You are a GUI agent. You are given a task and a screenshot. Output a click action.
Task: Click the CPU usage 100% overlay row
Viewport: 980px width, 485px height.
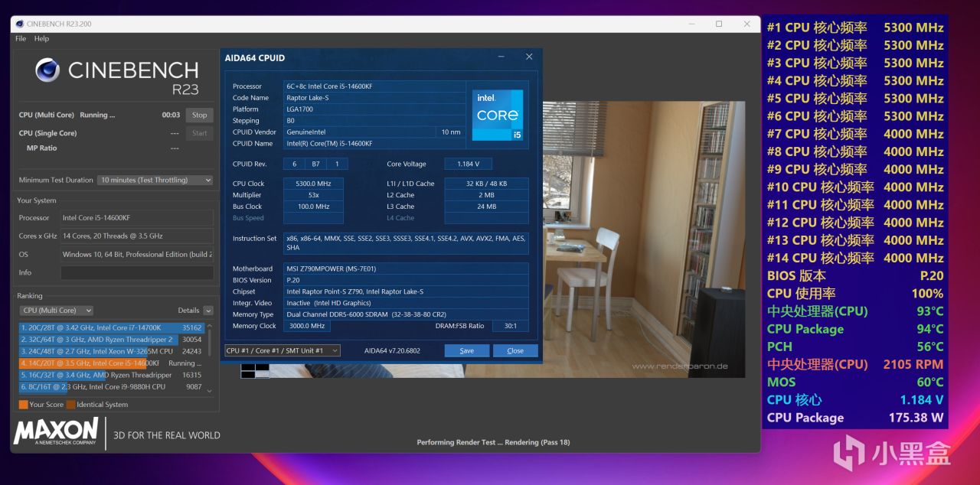[855, 294]
